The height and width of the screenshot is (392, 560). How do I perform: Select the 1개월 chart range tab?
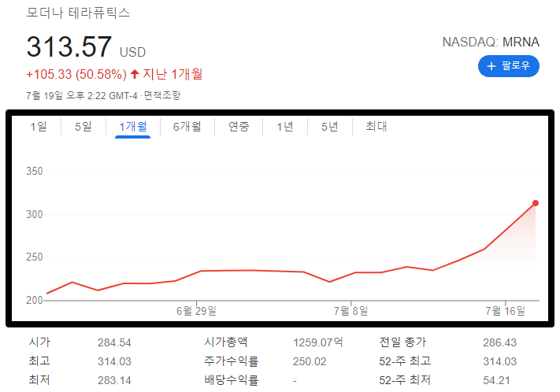point(133,127)
